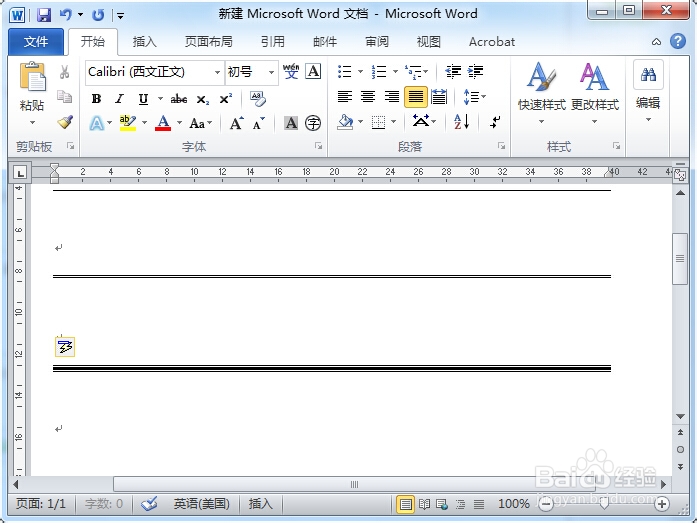Align text left
697x523 pixels.
tap(344, 96)
